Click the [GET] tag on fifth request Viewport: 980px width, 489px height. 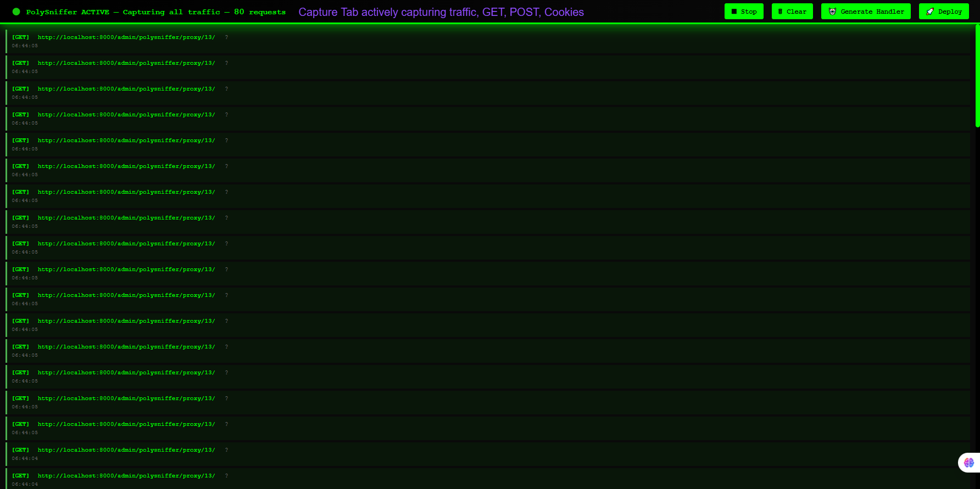(21, 140)
